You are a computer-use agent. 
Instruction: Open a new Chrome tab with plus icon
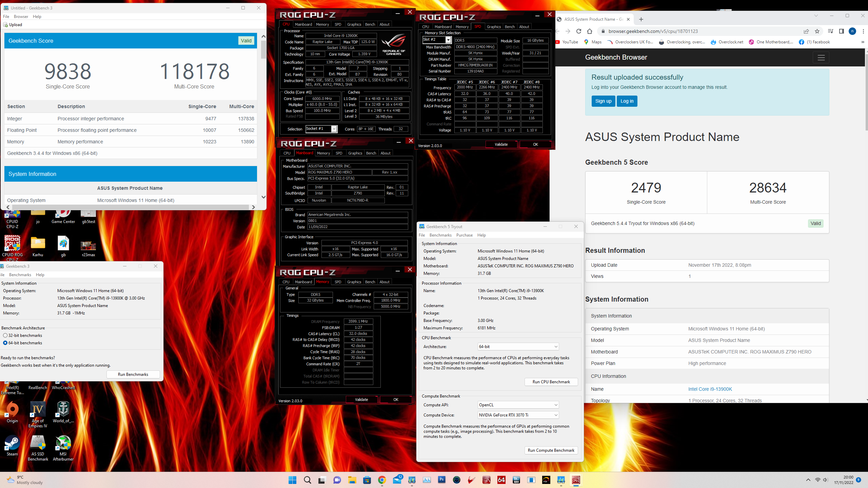tap(641, 19)
